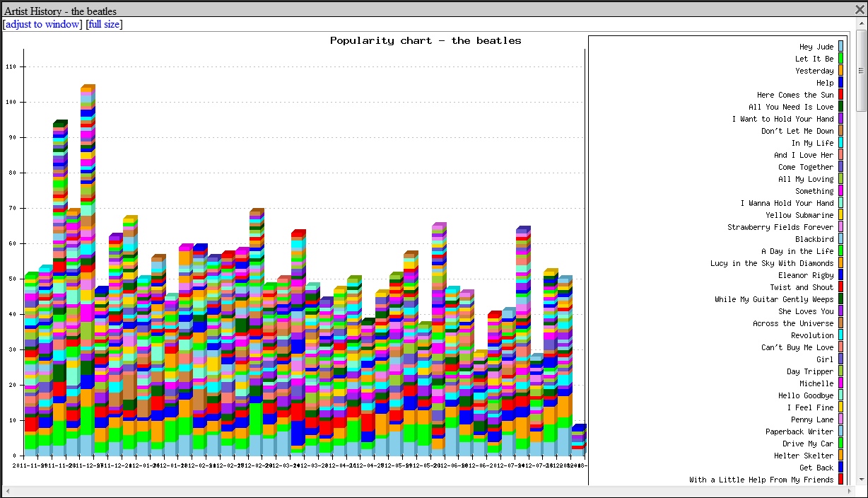Click the chart title 'Popularity chart - the beatles'

(426, 40)
